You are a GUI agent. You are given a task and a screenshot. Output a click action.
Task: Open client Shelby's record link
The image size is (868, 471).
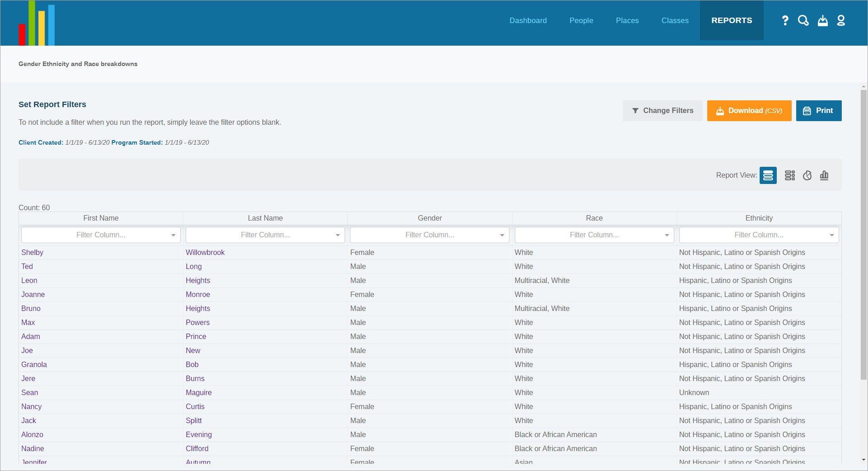tap(33, 253)
